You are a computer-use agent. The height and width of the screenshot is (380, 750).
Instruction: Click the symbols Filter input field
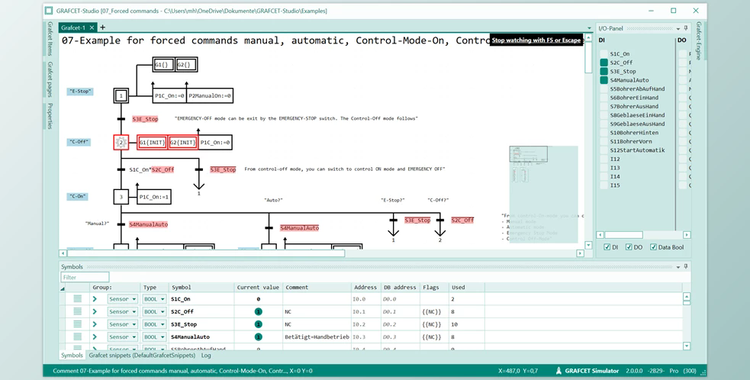point(85,277)
